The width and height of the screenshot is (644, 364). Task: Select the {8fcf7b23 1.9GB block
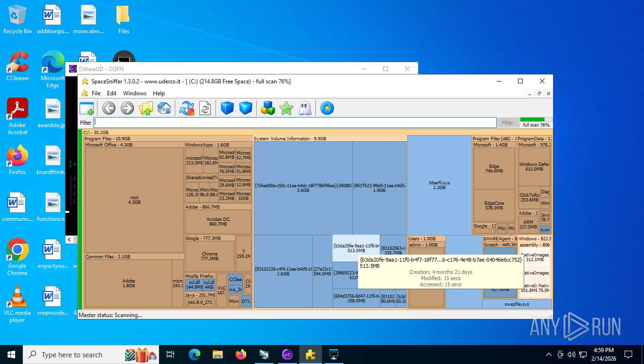pyautogui.click(x=380, y=188)
